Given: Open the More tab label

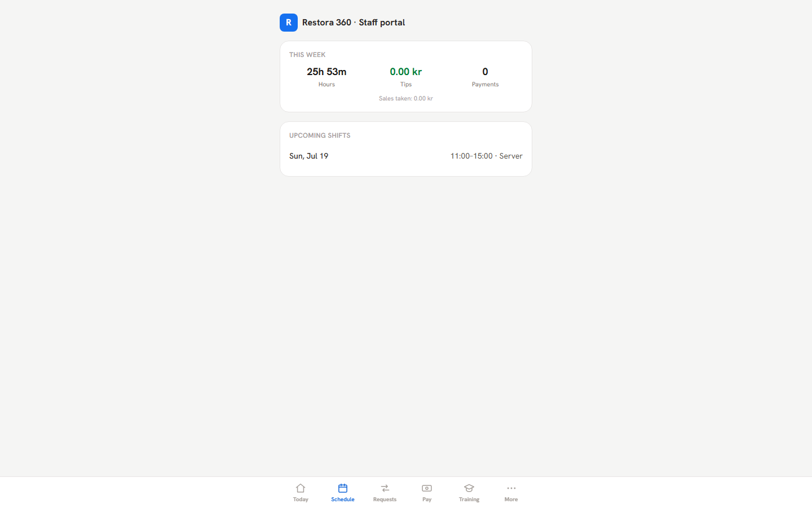Looking at the screenshot, I should (x=511, y=500).
